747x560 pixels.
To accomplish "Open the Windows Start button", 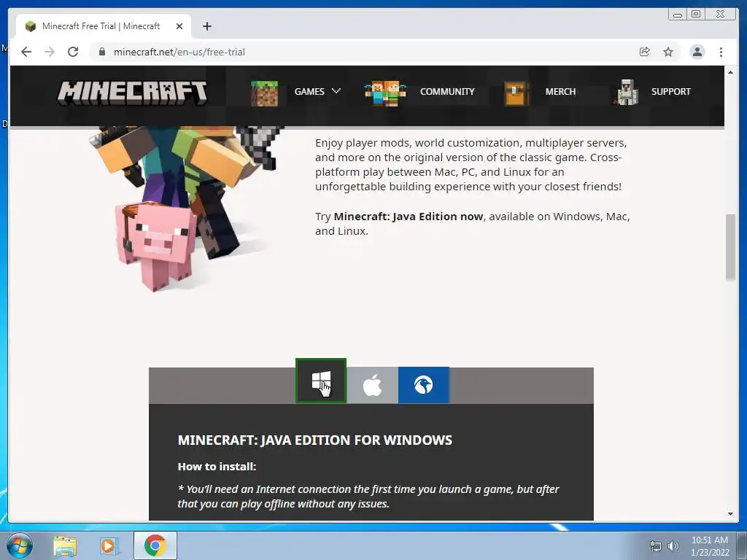I will 20,545.
